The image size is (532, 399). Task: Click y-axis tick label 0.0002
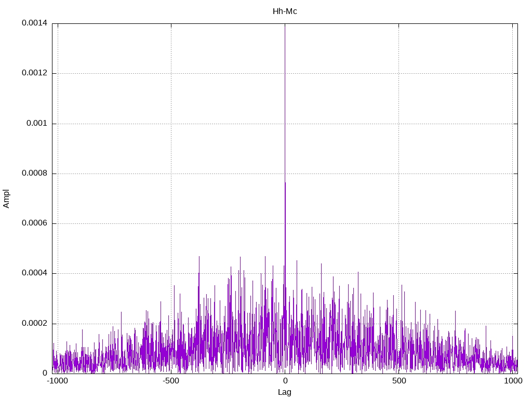[35, 323]
